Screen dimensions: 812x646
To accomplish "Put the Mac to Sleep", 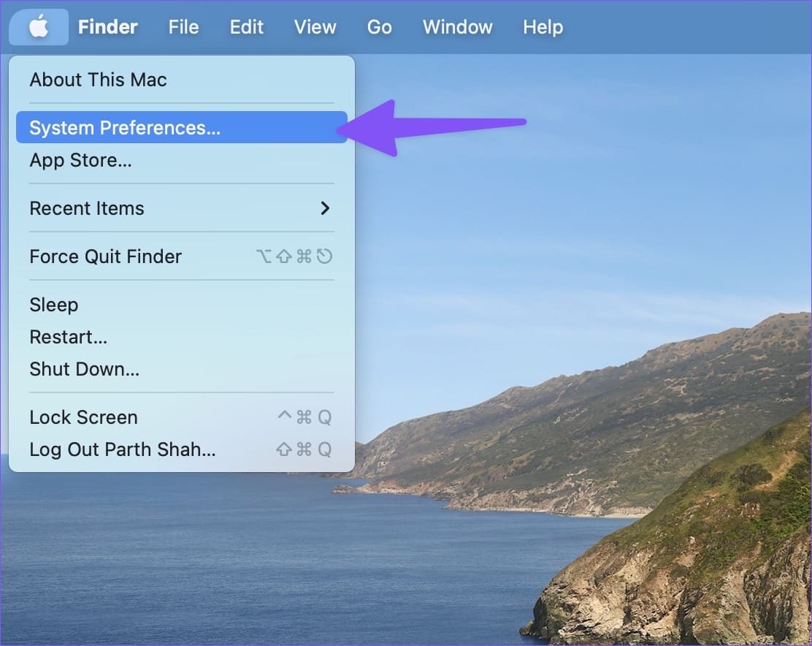I will coord(53,305).
